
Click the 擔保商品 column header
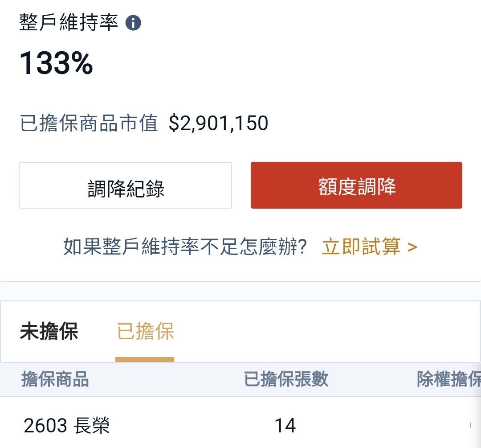55,379
